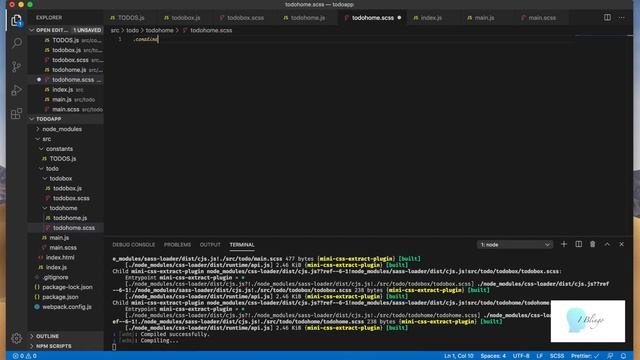Image resolution: width=640 pixels, height=360 pixels.
Task: Click code line 1 in editor
Action: pos(145,40)
